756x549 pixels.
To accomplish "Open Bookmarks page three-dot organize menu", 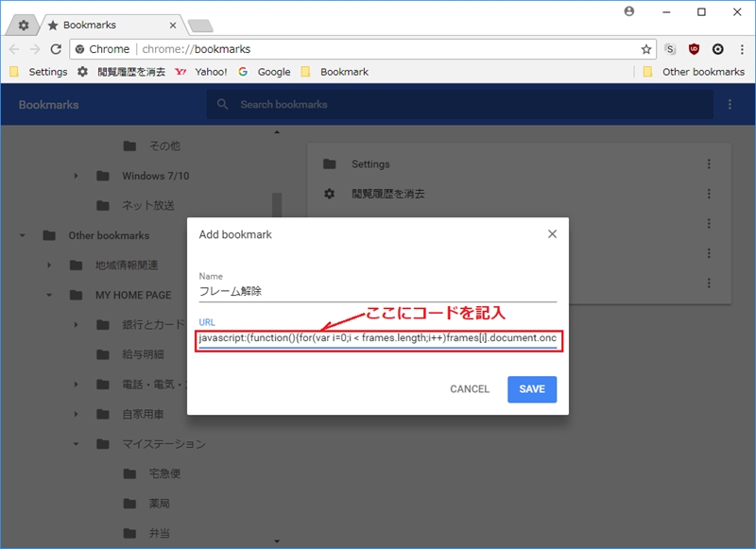I will tap(730, 104).
